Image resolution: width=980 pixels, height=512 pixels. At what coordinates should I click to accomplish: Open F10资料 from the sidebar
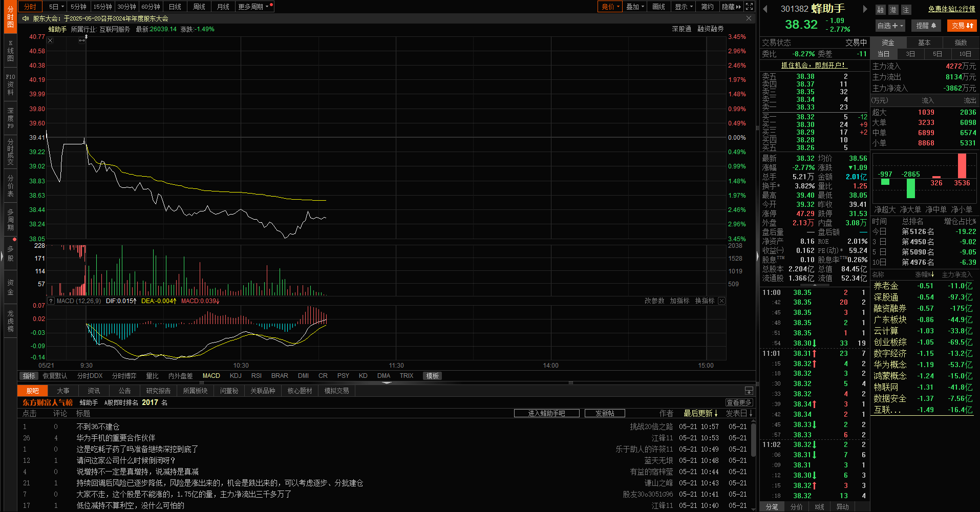(x=10, y=84)
